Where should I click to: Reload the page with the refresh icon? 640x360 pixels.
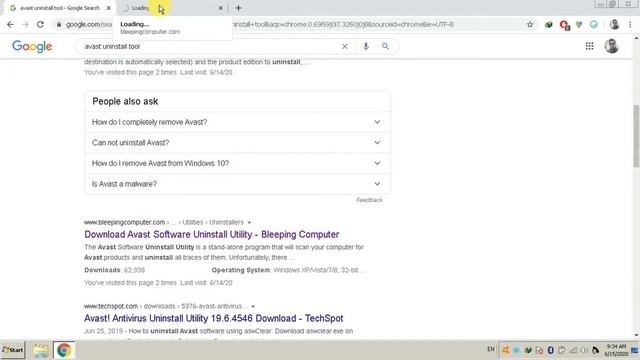pos(40,24)
